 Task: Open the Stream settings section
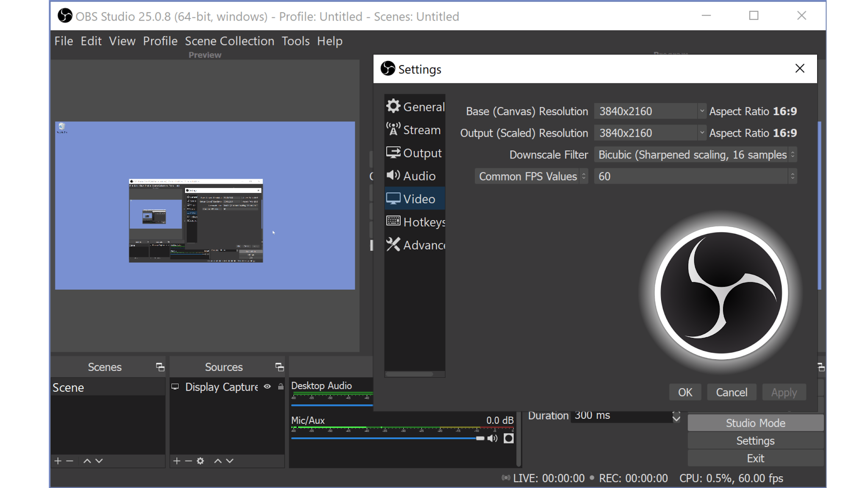pos(415,130)
